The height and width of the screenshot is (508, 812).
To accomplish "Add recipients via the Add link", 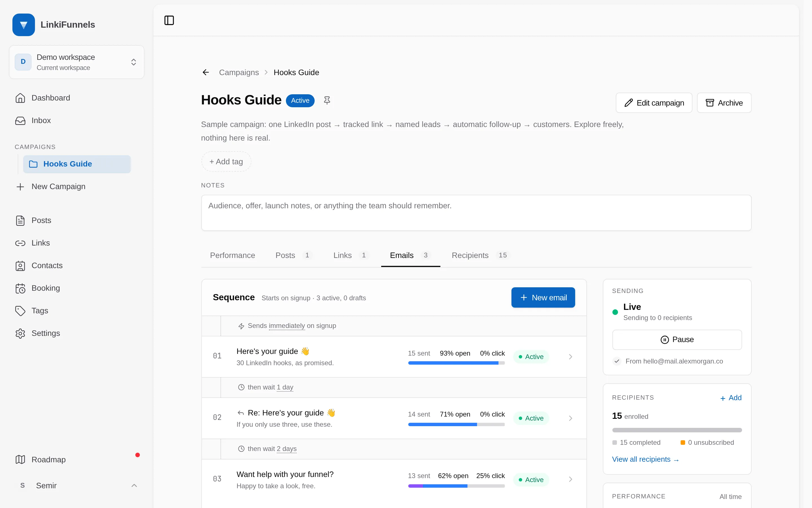I will coord(731,398).
